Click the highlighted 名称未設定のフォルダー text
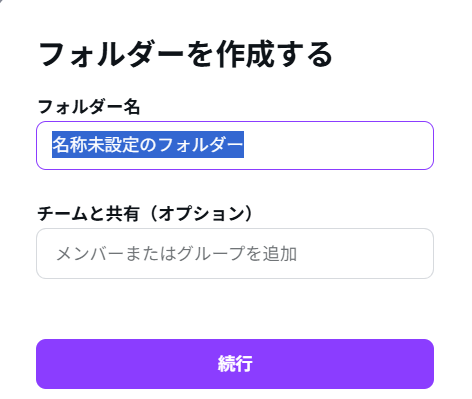This screenshot has height=399, width=472. [x=148, y=145]
